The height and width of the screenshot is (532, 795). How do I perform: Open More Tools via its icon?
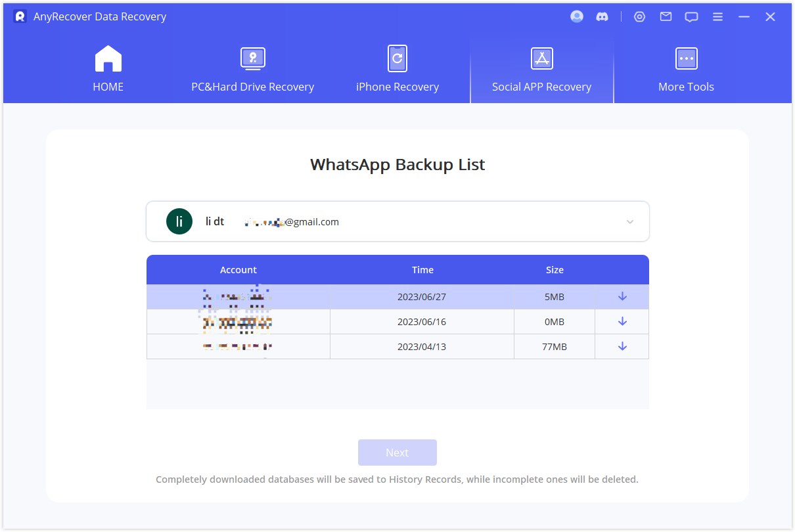tap(686, 58)
